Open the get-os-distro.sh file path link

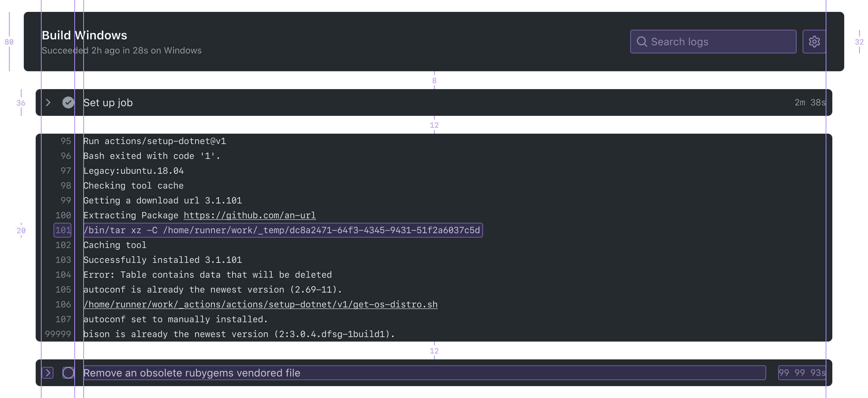(x=260, y=304)
